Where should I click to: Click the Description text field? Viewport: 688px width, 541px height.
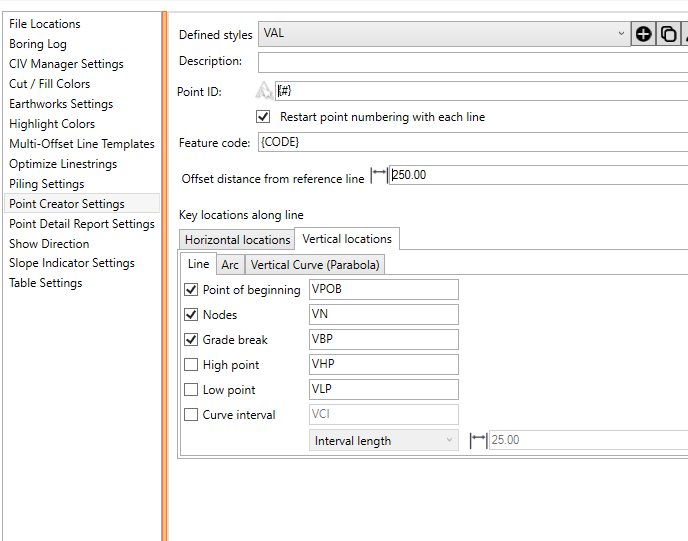[472, 62]
